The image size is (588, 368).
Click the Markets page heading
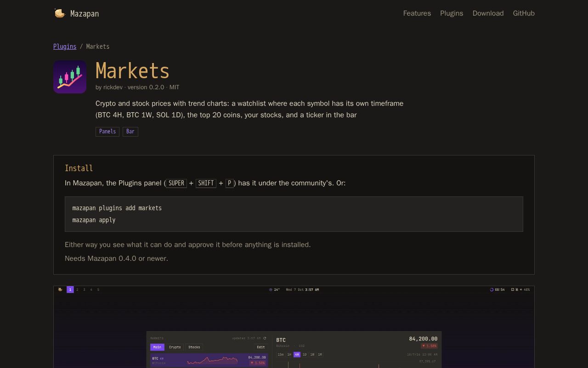pos(133,71)
